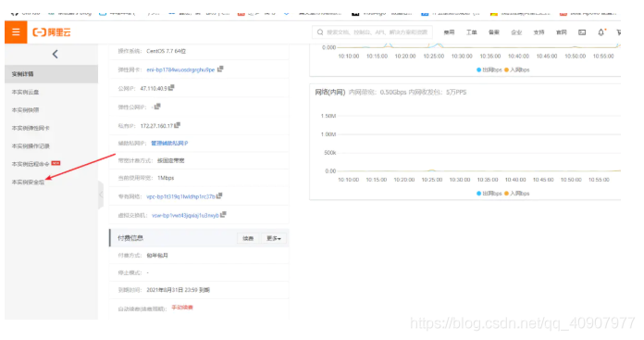Toggle inbound bps legend in intranet chart
The width and height of the screenshot is (644, 340).
[x=516, y=194]
